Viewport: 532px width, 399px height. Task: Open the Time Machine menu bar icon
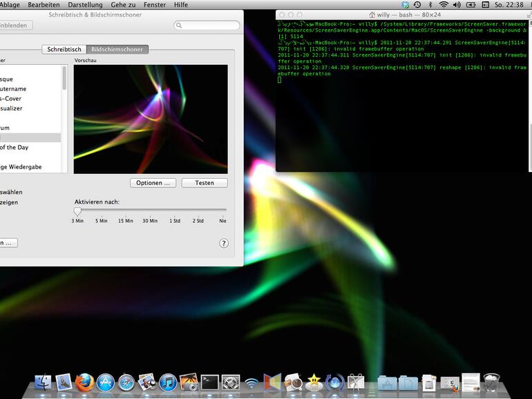[417, 5]
